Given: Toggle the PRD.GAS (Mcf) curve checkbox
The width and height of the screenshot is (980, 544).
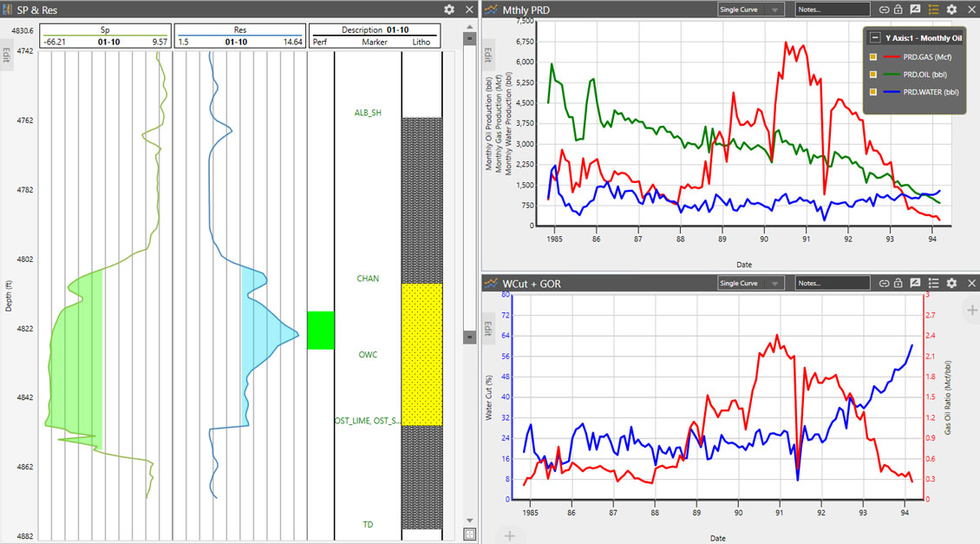Looking at the screenshot, I should coord(873,56).
